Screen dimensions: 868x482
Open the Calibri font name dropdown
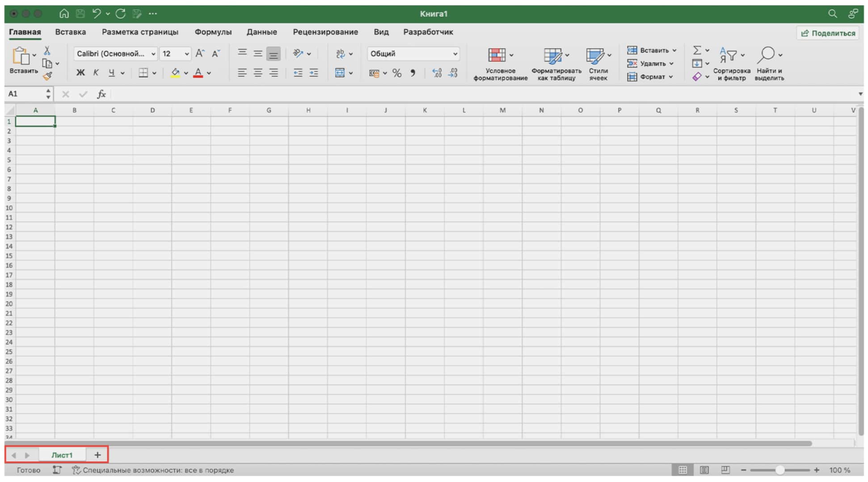coord(115,54)
